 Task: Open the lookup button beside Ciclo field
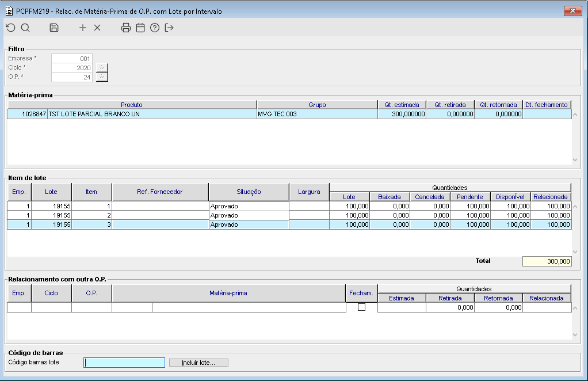[102, 67]
